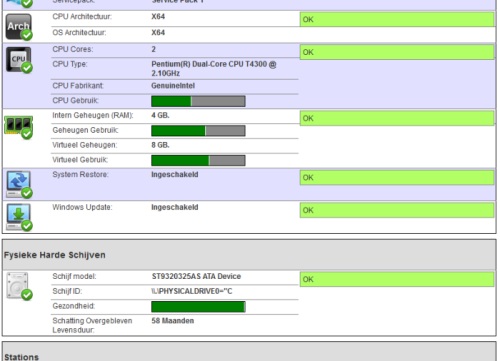The height and width of the screenshot is (361, 500).
Task: Click the 4 GB. RAM value
Action: point(160,115)
